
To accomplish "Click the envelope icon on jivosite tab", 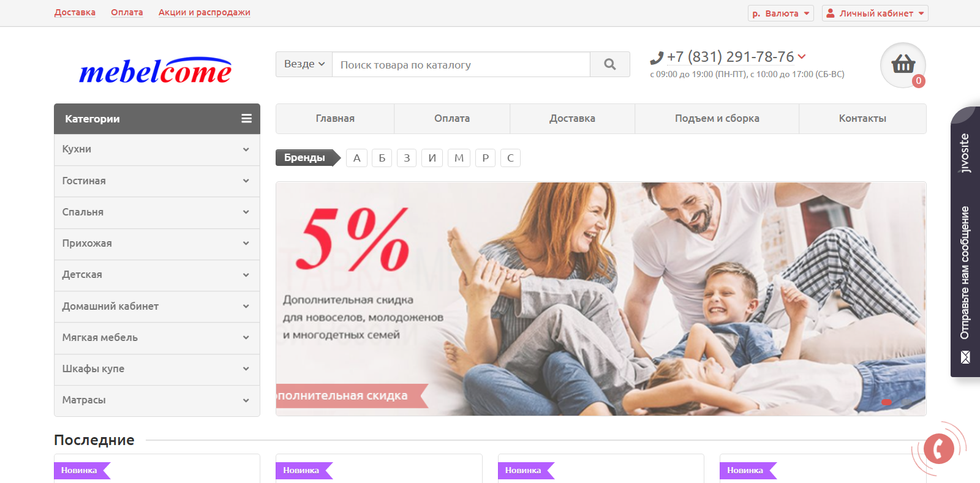I will point(965,357).
